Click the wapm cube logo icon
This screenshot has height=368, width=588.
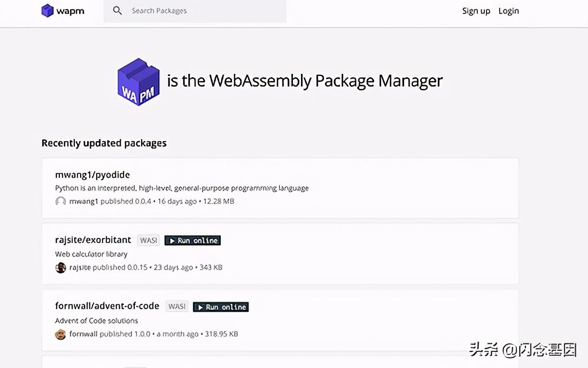coord(48,10)
